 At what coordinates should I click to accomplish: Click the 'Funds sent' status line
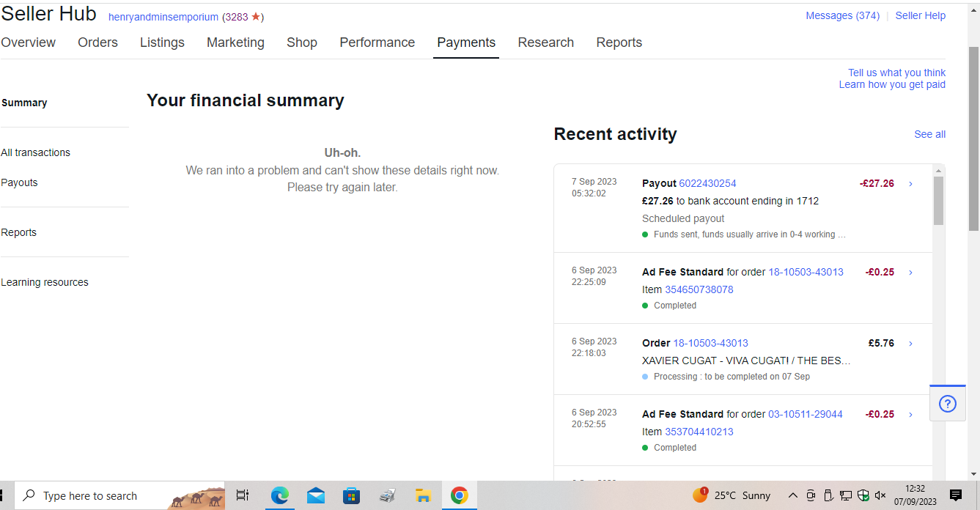(x=750, y=234)
